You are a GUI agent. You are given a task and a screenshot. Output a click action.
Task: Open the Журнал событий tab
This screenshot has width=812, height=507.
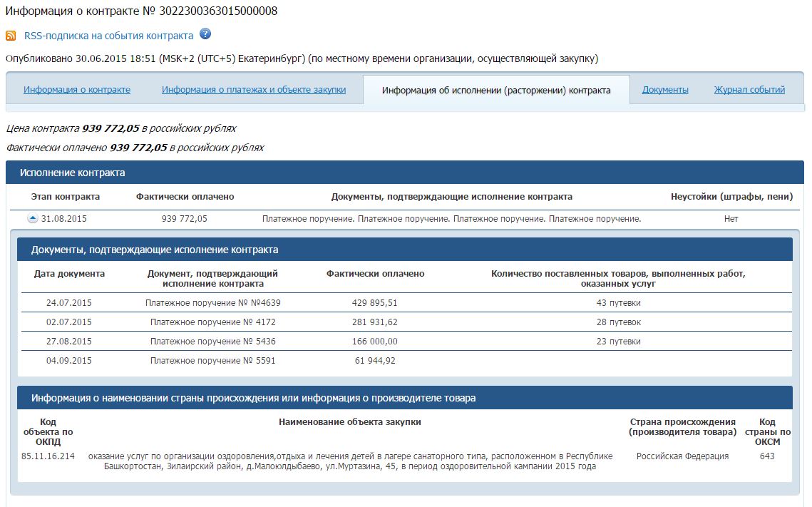pos(749,90)
